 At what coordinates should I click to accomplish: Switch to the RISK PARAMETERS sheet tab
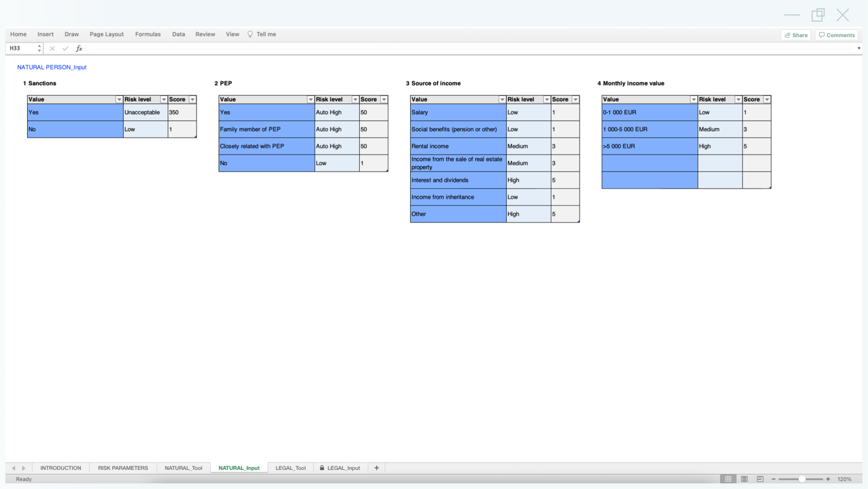[123, 468]
